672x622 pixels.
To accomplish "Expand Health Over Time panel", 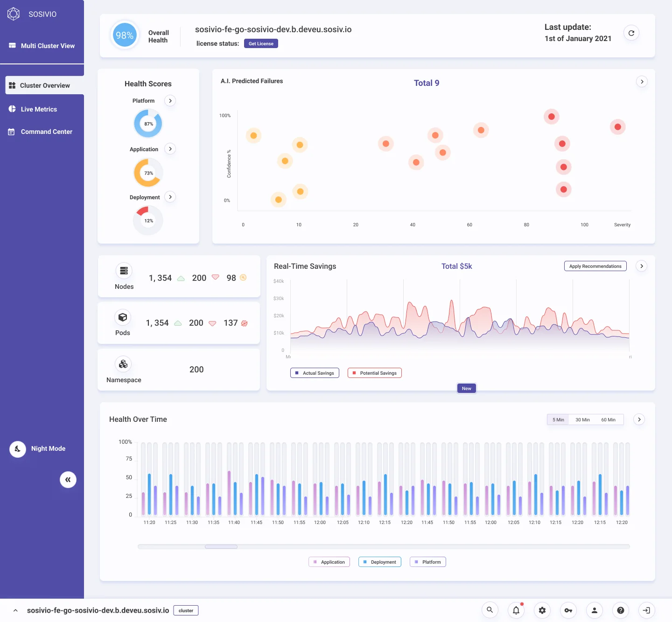I will tap(639, 419).
